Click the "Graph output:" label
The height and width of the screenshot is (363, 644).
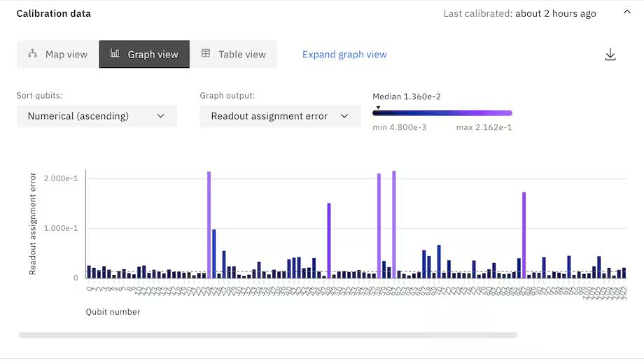tap(227, 96)
